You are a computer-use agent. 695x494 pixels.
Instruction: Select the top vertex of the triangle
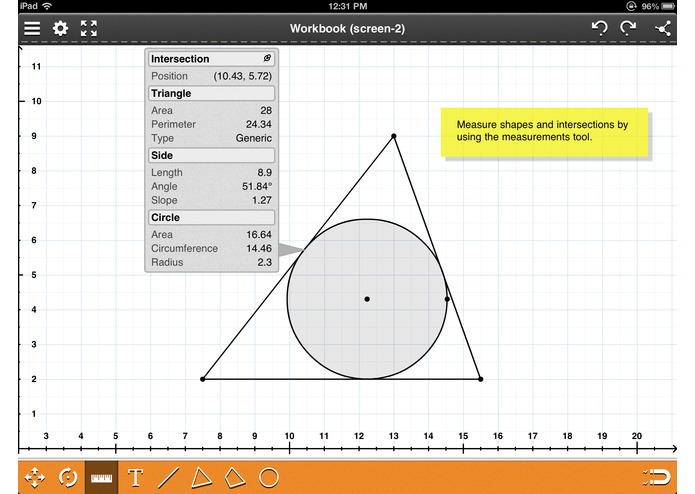pos(394,136)
